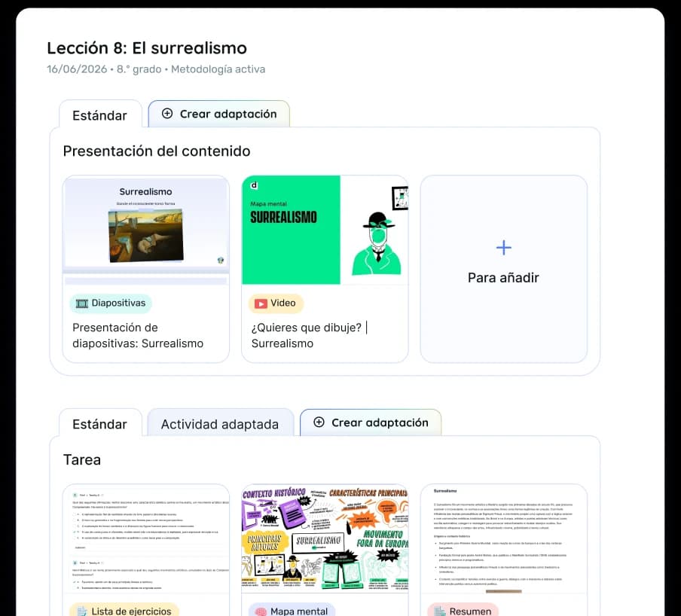Open 'Presentación de diapositivas: Surrealismo' title
Image resolution: width=681 pixels, height=616 pixels.
coord(138,336)
